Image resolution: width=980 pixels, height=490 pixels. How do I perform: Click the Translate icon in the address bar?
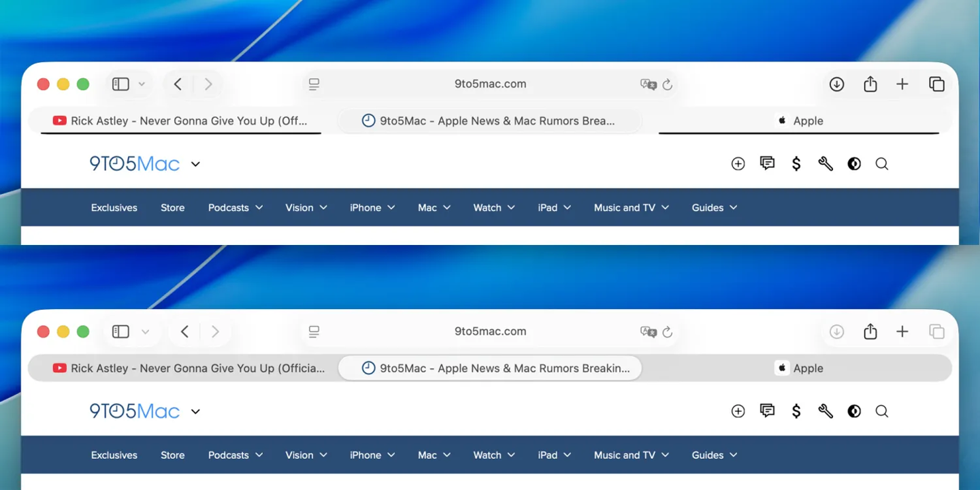(x=649, y=84)
